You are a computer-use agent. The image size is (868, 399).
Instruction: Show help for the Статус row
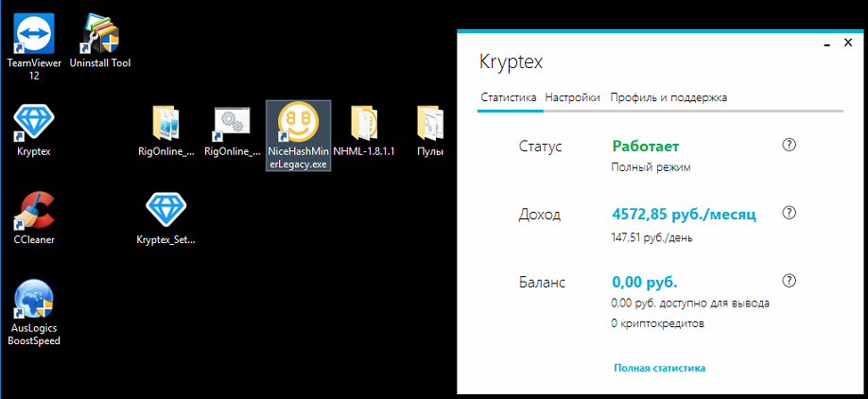tap(789, 145)
